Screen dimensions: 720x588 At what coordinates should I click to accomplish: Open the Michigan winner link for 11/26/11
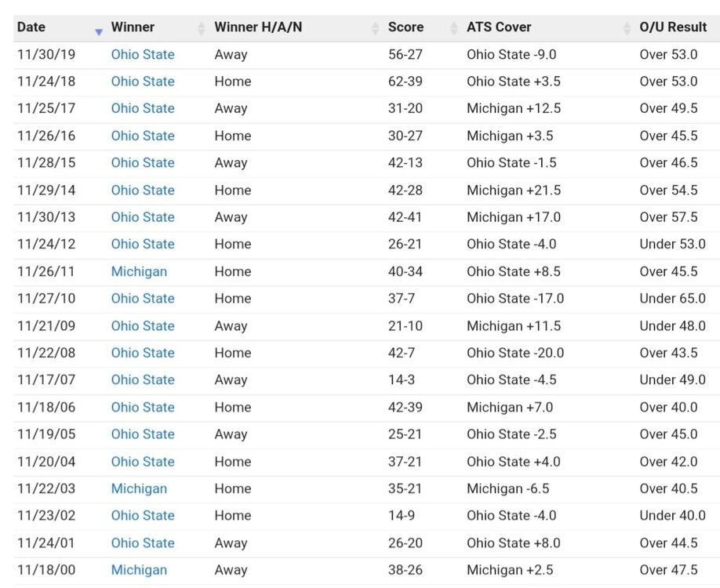[139, 271]
